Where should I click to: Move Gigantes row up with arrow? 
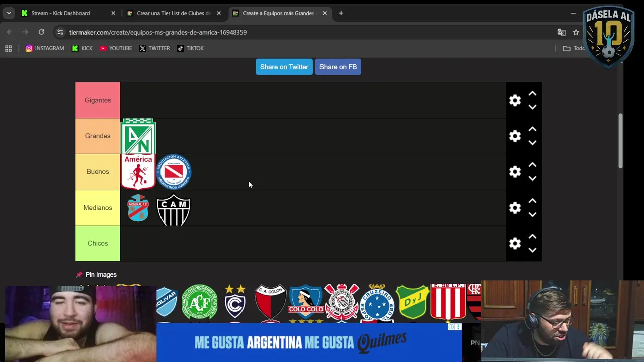(x=532, y=94)
